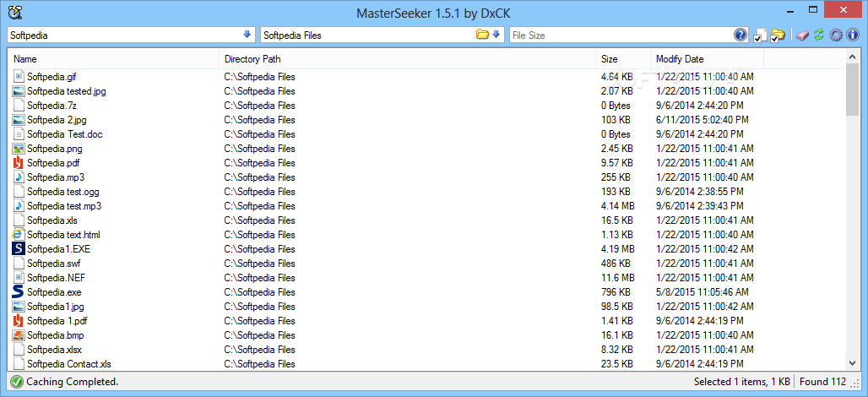Toggle the include folders checkbox icon
The height and width of the screenshot is (397, 868).
(x=778, y=35)
